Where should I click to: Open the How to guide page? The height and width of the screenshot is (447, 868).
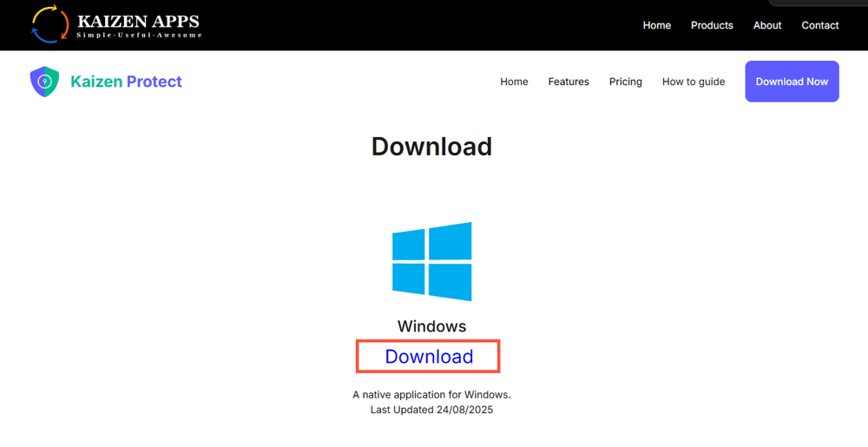(x=693, y=82)
